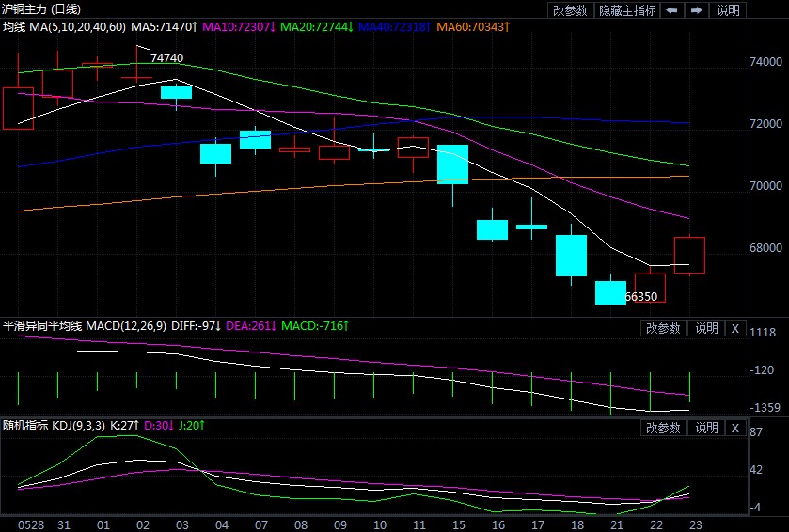789x532 pixels.
Task: Click 改参数 in the MACD panel
Action: (x=664, y=328)
